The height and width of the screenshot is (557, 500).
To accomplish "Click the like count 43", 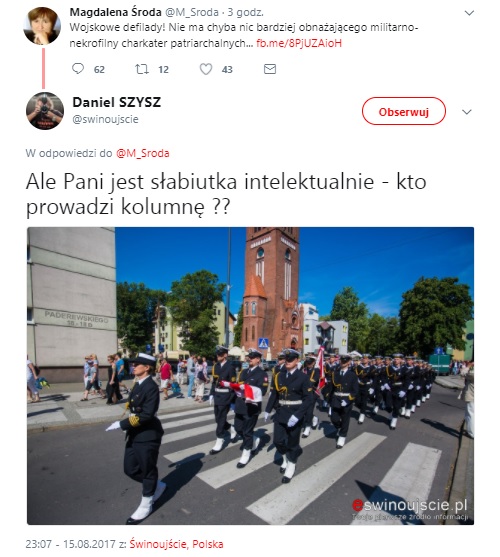I will point(227,69).
